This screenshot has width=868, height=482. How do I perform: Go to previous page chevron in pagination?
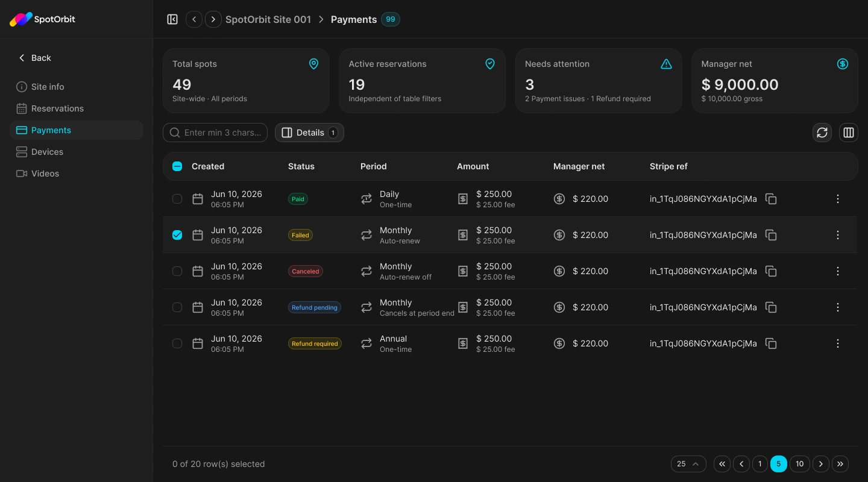click(x=741, y=464)
